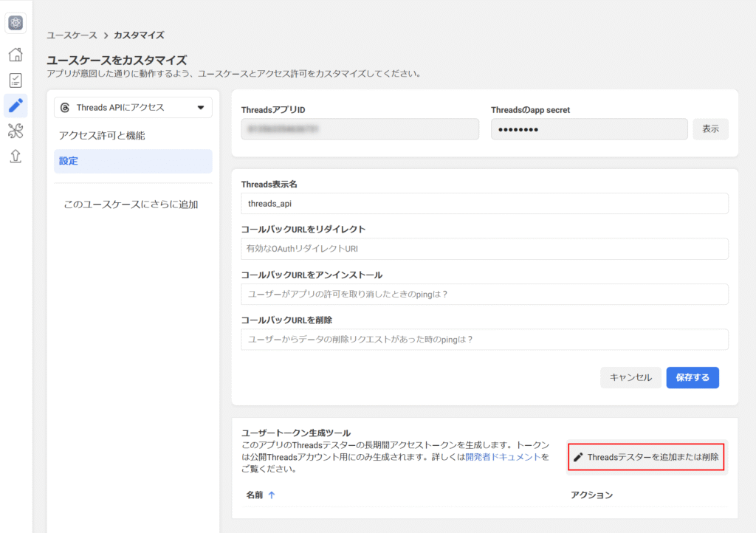Viewport: 756px width, 533px height.
Task: Click the 保存する button
Action: click(692, 377)
